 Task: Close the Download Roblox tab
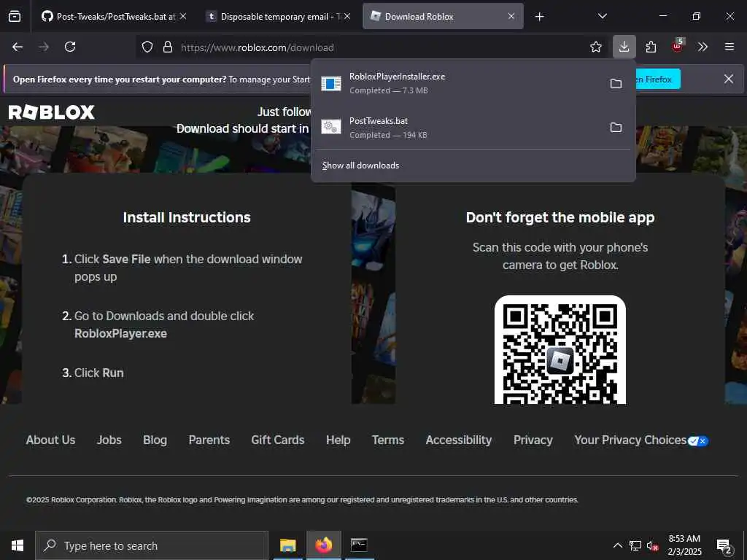pos(511,16)
